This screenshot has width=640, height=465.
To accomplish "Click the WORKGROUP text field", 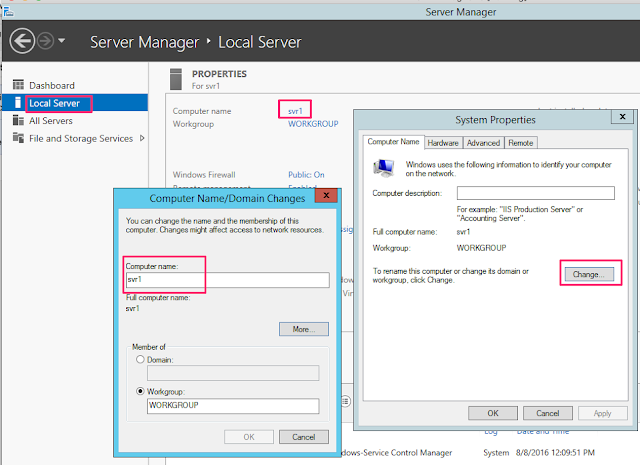I will tap(233, 406).
